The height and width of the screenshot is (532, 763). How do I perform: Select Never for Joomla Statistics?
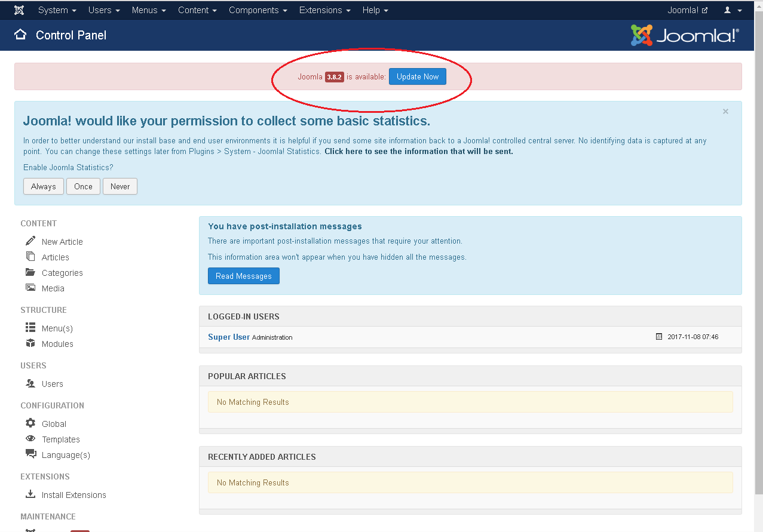click(x=120, y=186)
